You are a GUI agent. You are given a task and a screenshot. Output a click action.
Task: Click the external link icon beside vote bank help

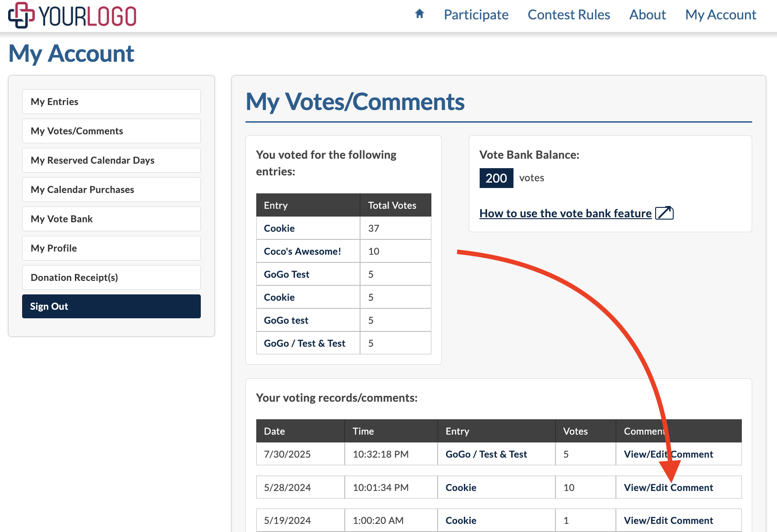(664, 213)
